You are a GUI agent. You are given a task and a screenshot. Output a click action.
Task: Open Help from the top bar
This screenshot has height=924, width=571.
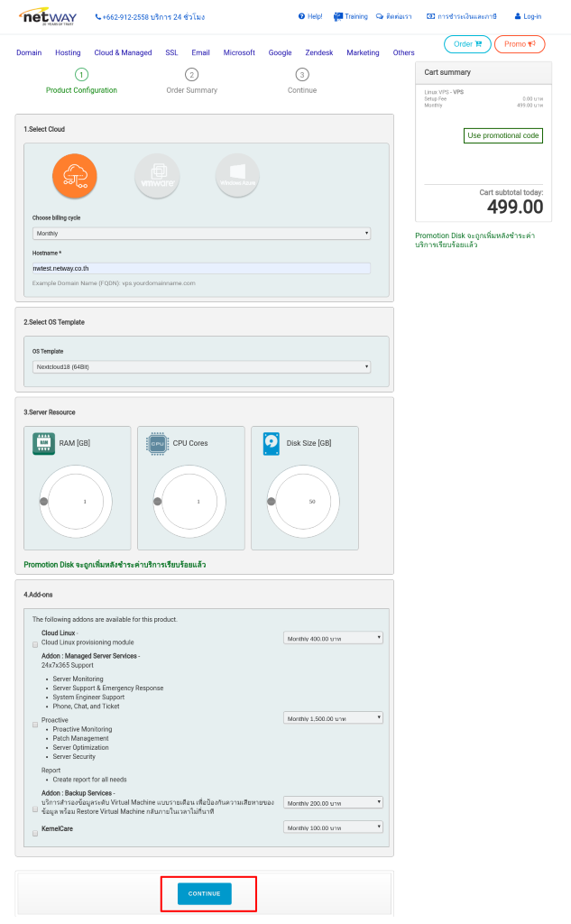pos(309,16)
